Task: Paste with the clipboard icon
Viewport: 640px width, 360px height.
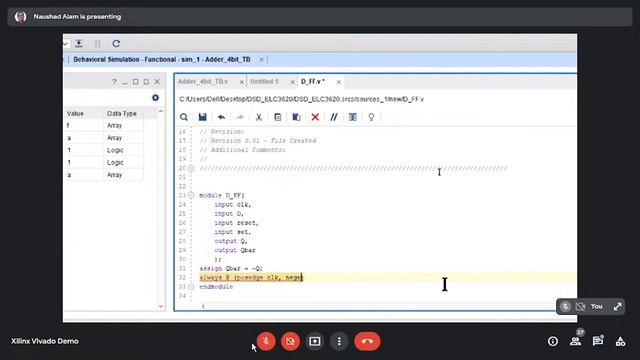Action: 296,117
